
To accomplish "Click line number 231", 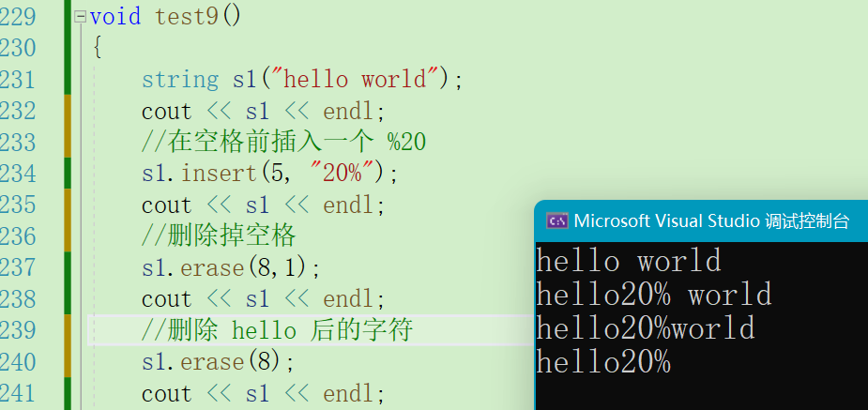I will click(x=18, y=80).
